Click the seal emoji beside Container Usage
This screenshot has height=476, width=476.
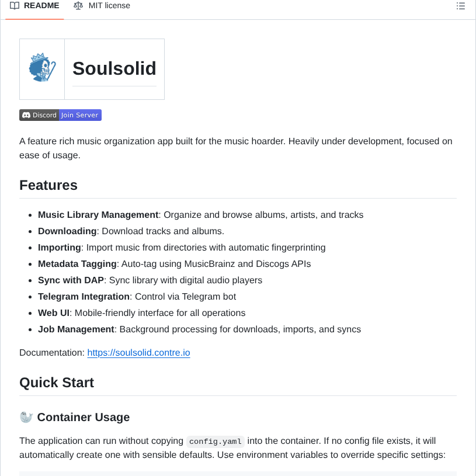(x=26, y=417)
